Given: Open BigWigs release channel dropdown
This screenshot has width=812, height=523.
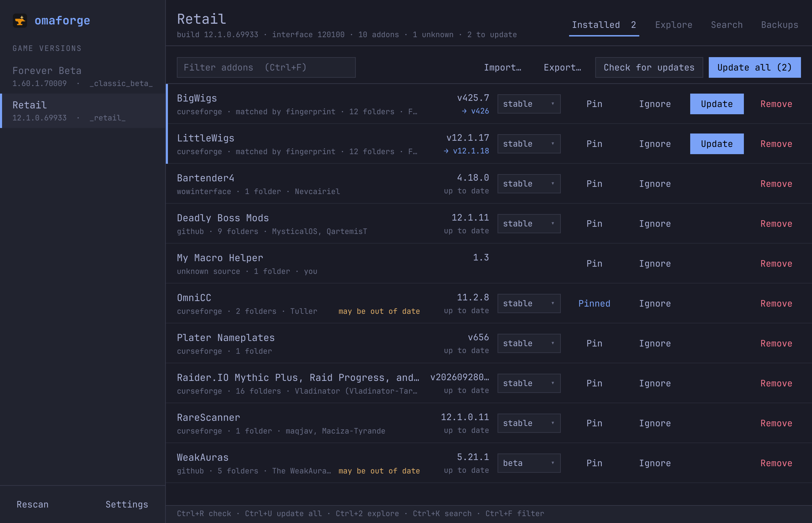Looking at the screenshot, I should pos(529,104).
